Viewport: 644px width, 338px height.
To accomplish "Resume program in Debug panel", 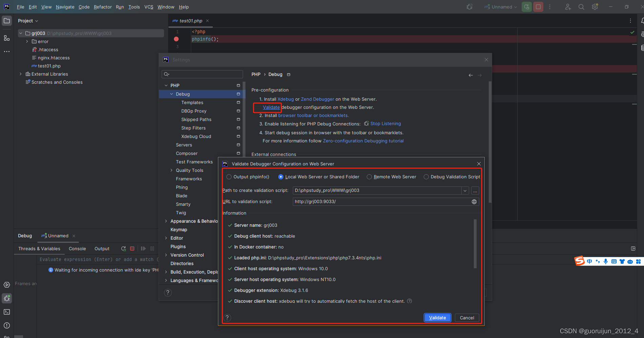I will pyautogui.click(x=143, y=248).
